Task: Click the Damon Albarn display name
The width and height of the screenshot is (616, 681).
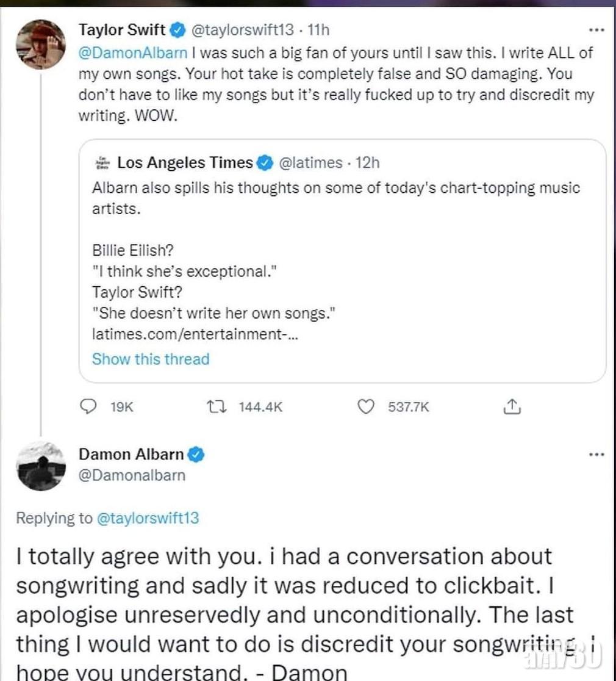Action: pyautogui.click(x=131, y=454)
